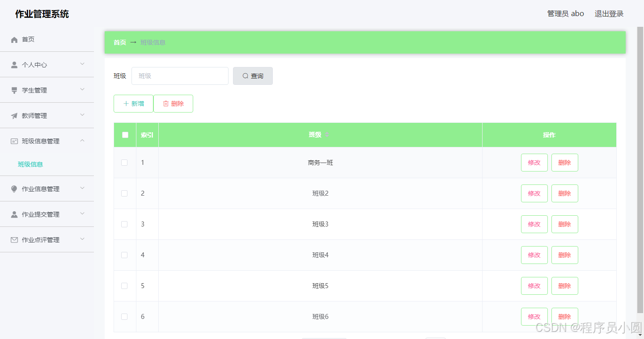Click 修改 for row 班级4

[534, 255]
